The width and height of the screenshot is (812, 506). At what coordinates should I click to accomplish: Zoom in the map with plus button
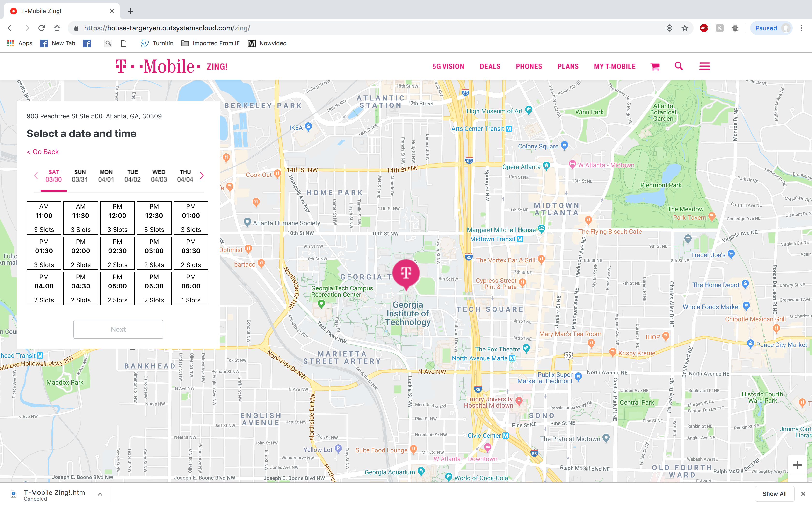[797, 465]
